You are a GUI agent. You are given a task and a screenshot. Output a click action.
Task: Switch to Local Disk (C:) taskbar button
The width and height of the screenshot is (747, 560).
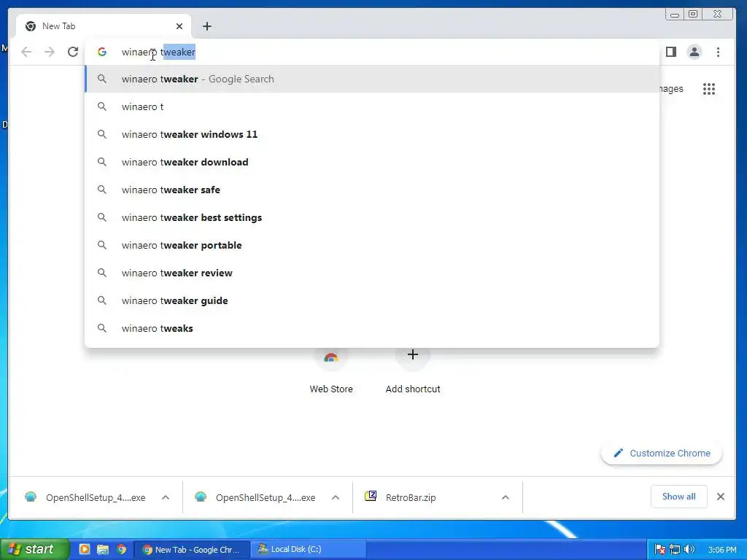[x=309, y=550]
